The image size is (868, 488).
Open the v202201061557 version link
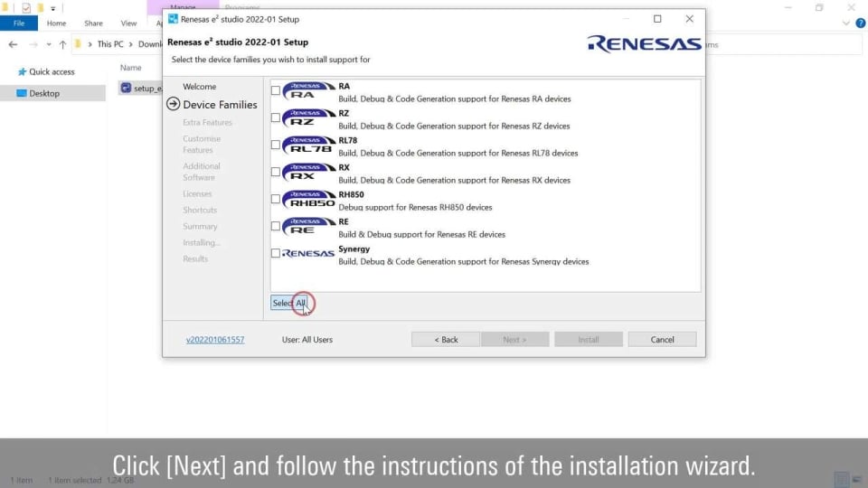tap(215, 340)
